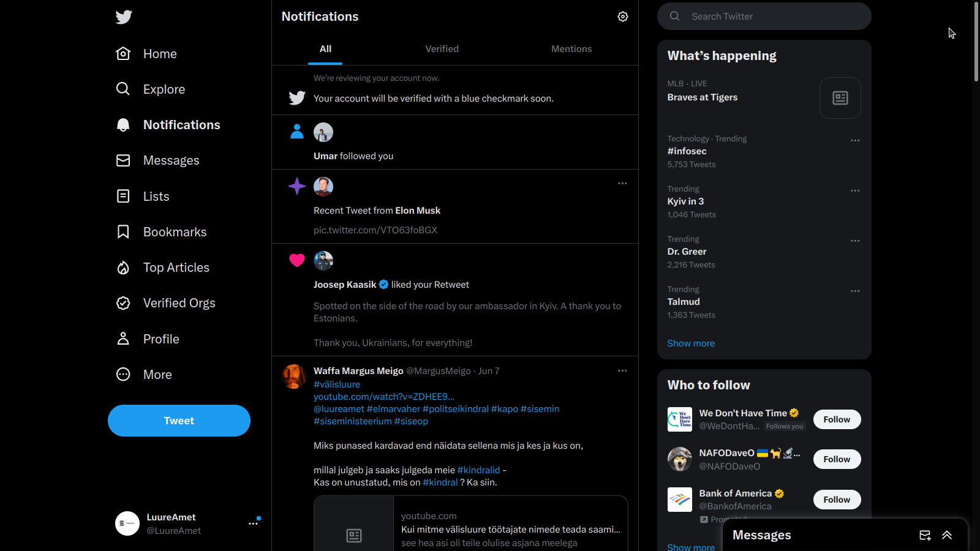Click the Twitter bird logo in the sidebar
Screen dimensions: 980x551
pos(124,17)
